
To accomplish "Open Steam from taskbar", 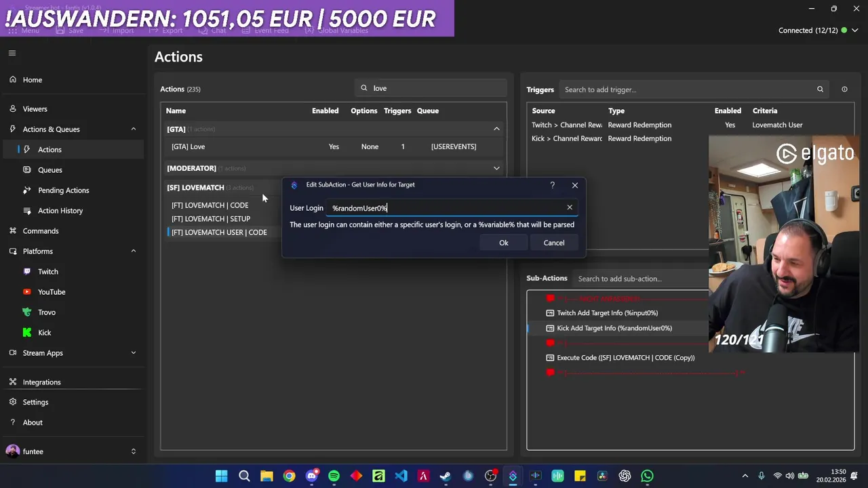I will point(446,476).
